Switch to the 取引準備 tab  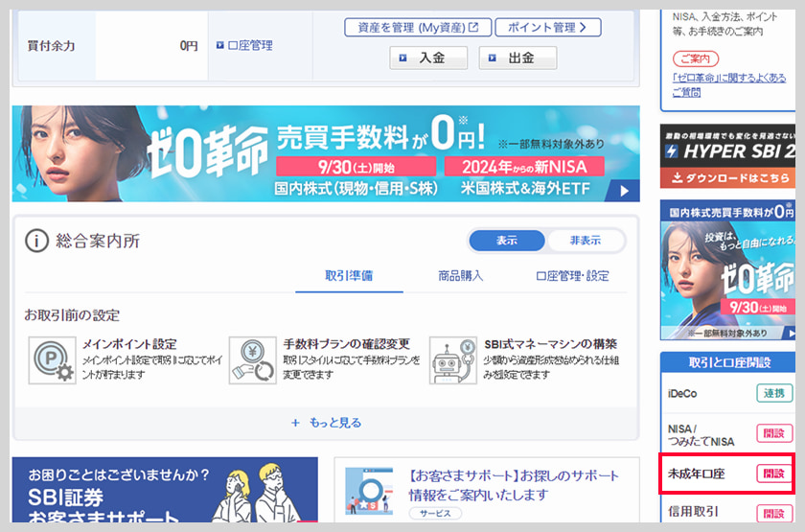point(349,276)
